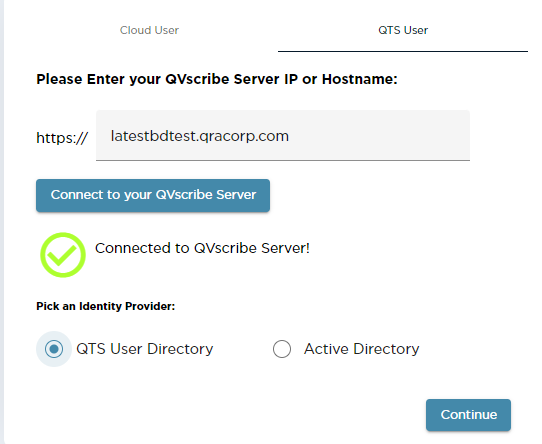Viewport: 542px width, 444px height.
Task: Click the 'Active Directory' label text
Action: 362,349
